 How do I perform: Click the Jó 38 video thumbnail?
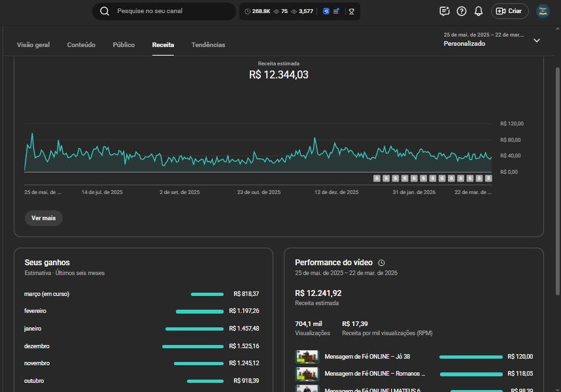pyautogui.click(x=307, y=357)
